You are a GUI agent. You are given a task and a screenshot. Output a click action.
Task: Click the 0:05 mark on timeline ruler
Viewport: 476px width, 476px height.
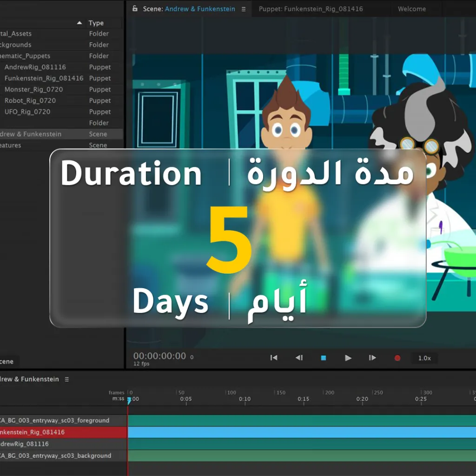pos(186,399)
